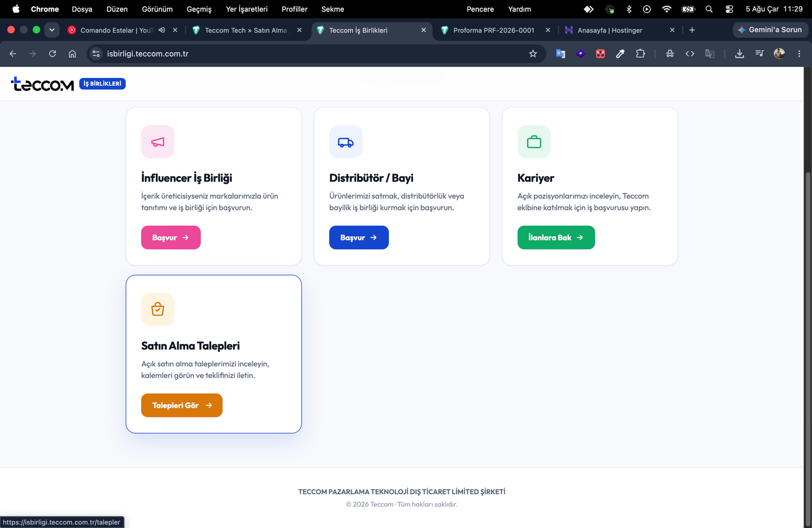Click the İlanlara Bak button

pos(556,237)
